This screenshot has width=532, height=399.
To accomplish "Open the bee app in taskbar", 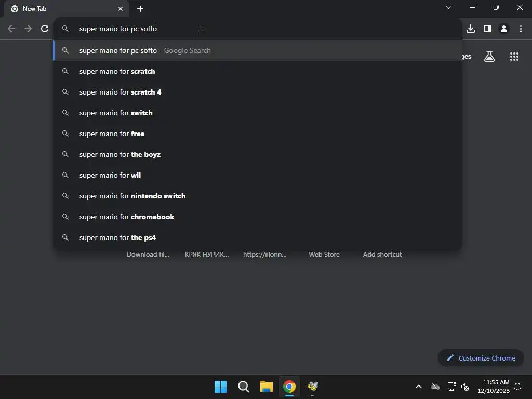I will tap(312, 386).
